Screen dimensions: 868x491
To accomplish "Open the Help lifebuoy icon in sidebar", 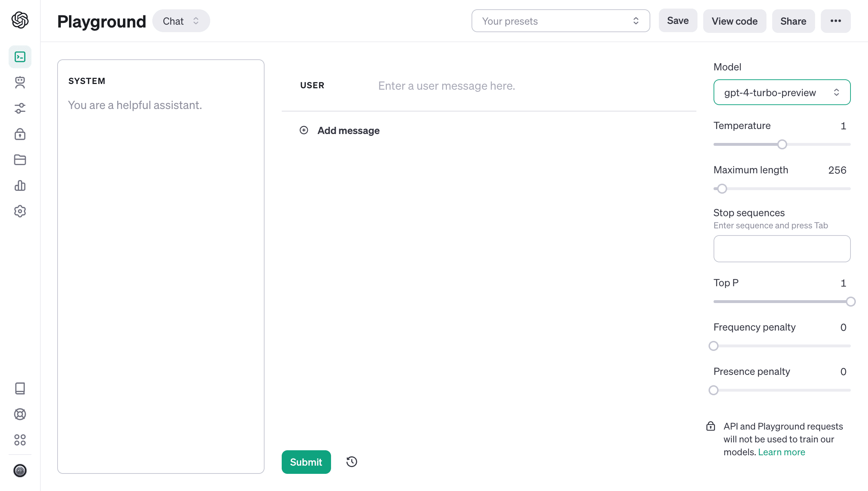I will click(x=20, y=414).
